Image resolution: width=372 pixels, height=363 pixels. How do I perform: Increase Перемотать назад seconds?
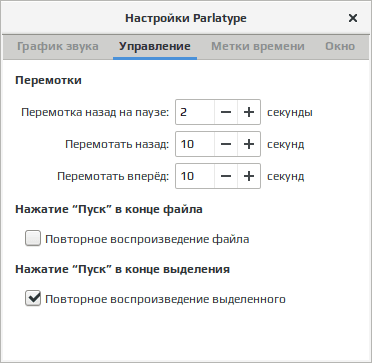249,144
